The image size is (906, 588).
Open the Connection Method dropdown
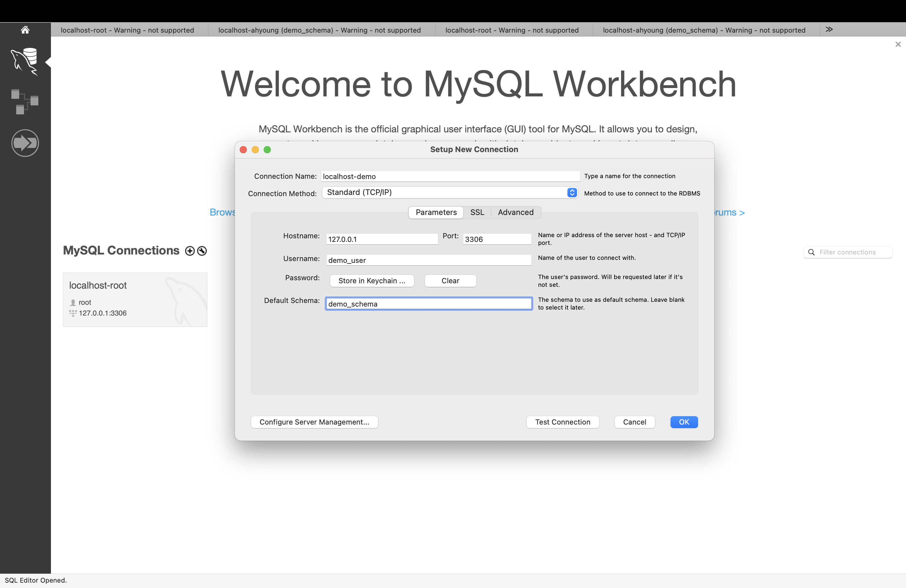(x=450, y=193)
